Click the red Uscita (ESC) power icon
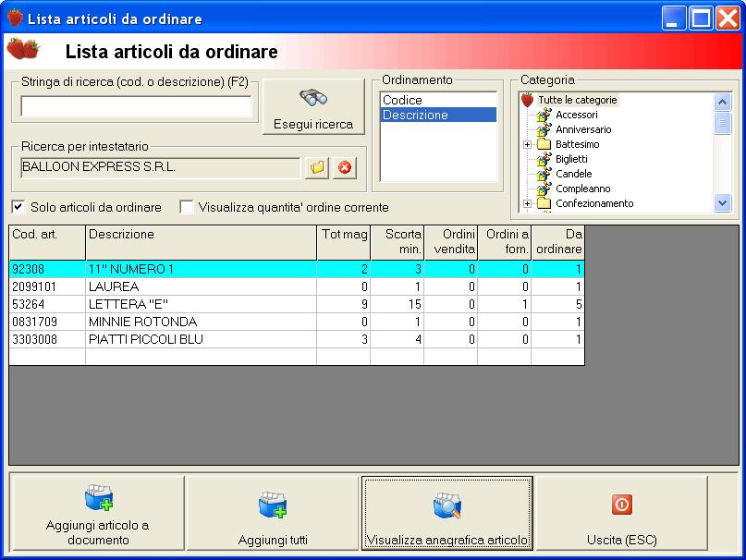The image size is (746, 560). (622, 505)
